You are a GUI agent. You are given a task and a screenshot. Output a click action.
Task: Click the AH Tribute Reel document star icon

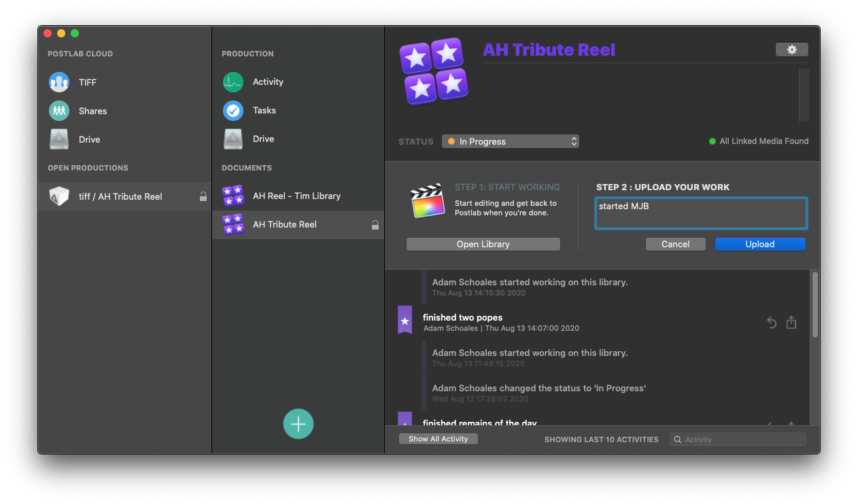click(233, 225)
